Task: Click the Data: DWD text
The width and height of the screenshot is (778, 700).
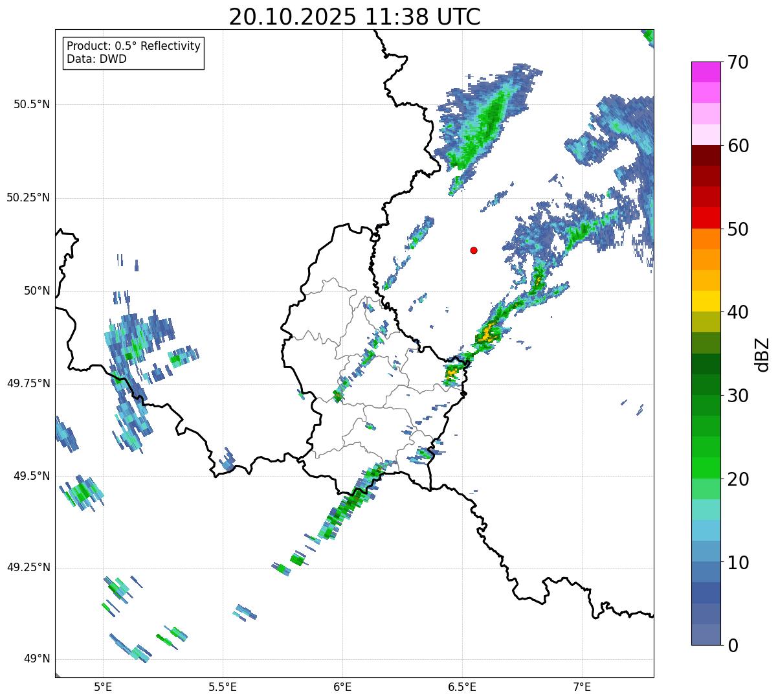Action: point(96,59)
